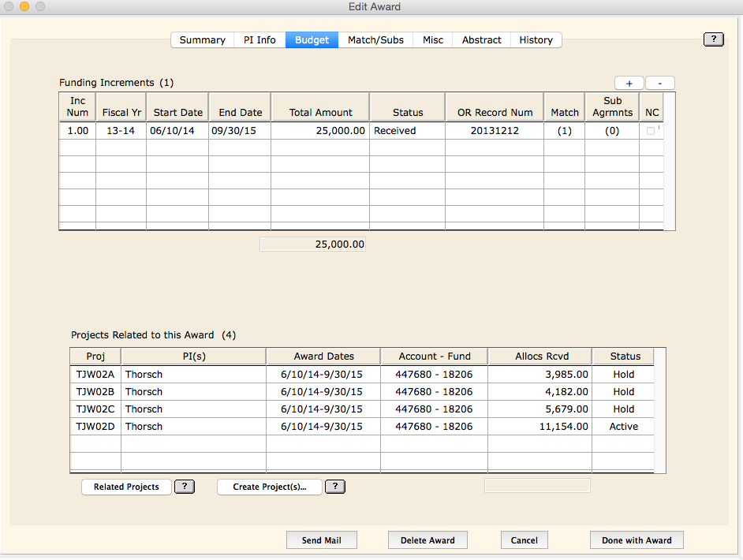Open the Related Projects button
This screenshot has height=560, width=743.
[126, 487]
